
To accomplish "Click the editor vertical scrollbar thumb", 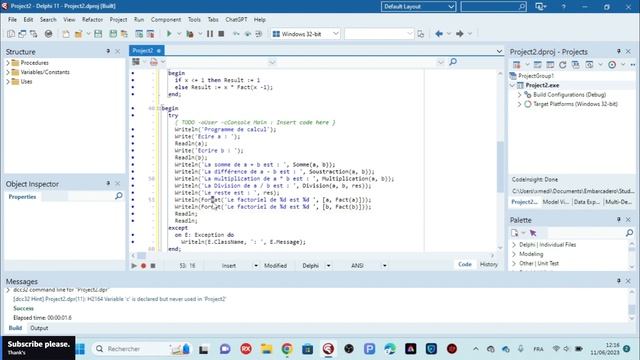I will [x=500, y=167].
